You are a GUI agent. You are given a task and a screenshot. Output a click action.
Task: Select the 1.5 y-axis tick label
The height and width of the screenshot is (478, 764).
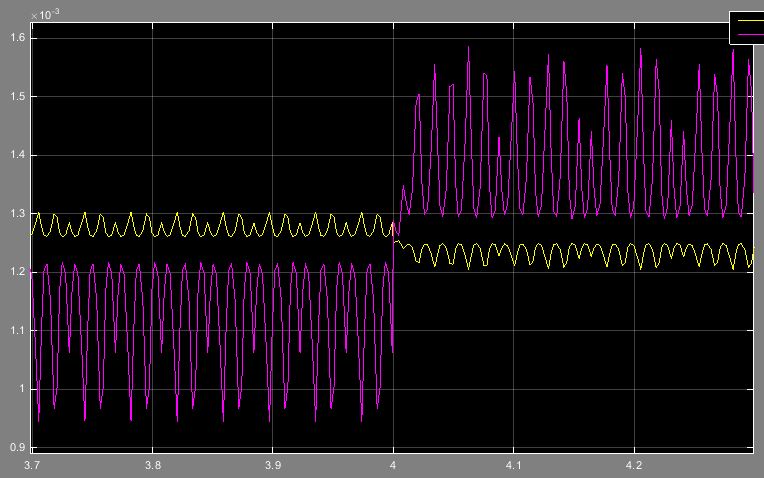(x=18, y=97)
